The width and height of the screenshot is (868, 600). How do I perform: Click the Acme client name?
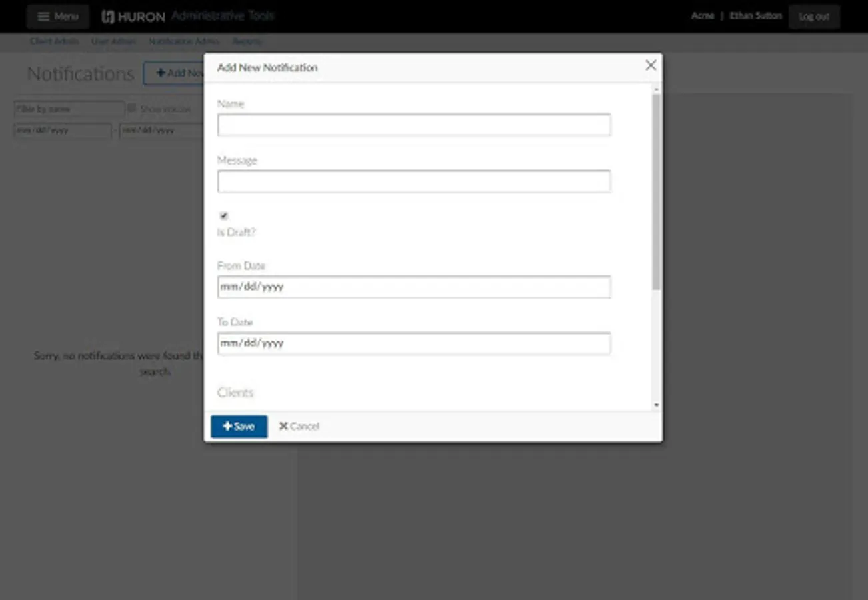point(703,16)
